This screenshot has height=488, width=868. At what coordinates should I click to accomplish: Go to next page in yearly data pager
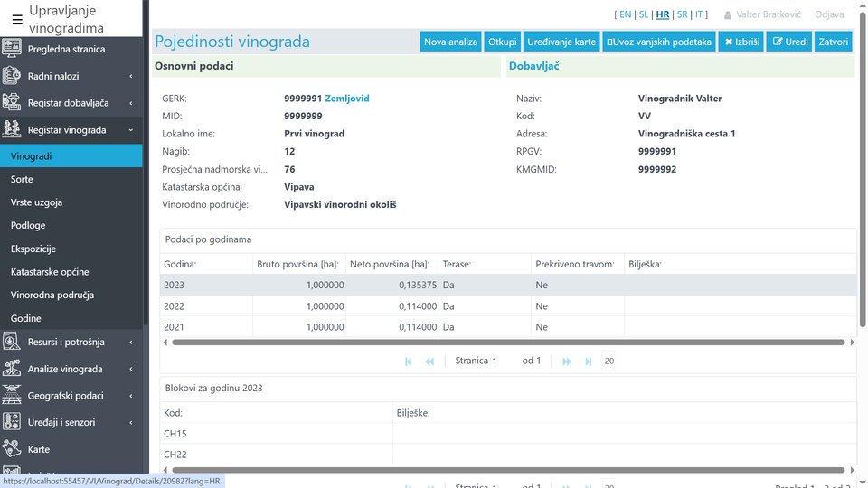pyautogui.click(x=567, y=361)
